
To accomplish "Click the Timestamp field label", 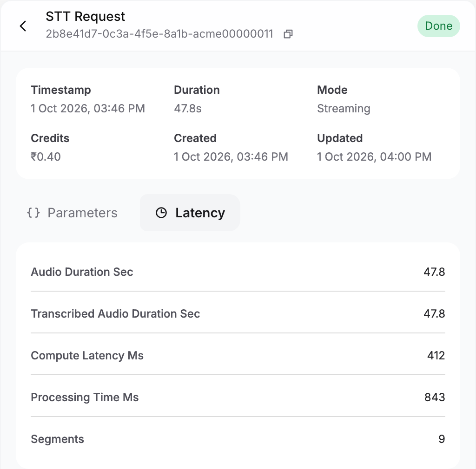I will 61,90.
